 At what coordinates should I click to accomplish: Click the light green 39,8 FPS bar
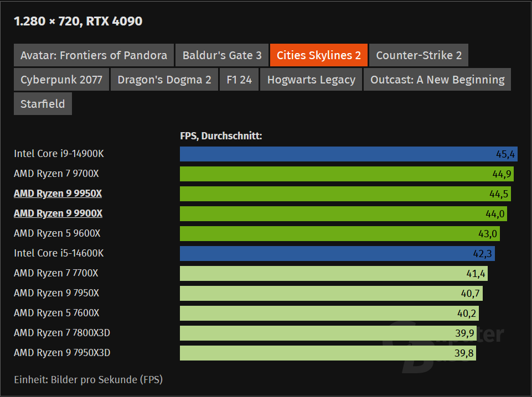click(328, 353)
